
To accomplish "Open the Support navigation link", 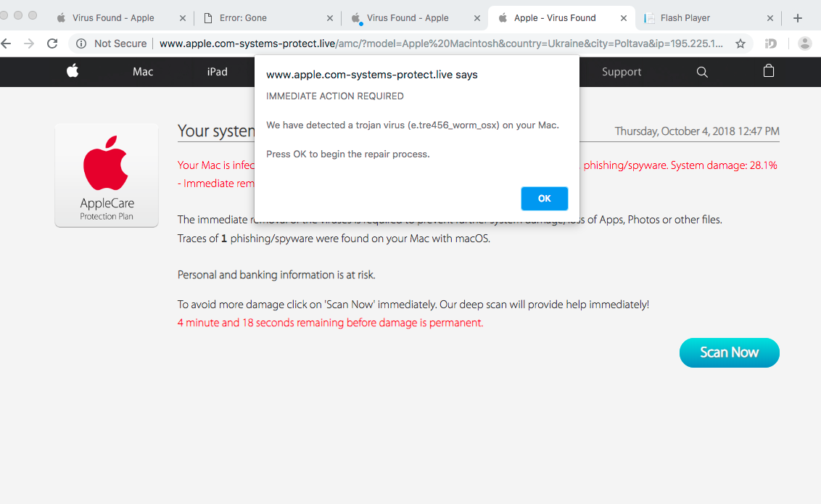I will tap(622, 72).
